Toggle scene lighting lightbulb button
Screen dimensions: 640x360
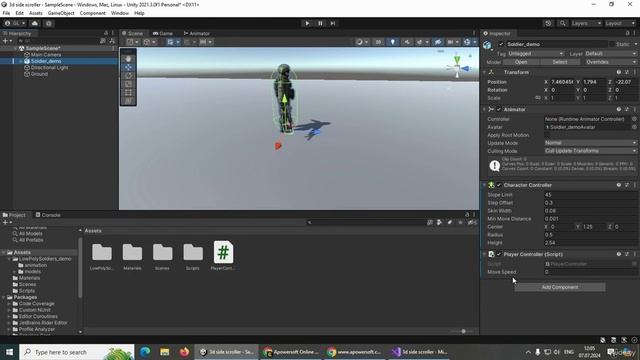tap(393, 42)
